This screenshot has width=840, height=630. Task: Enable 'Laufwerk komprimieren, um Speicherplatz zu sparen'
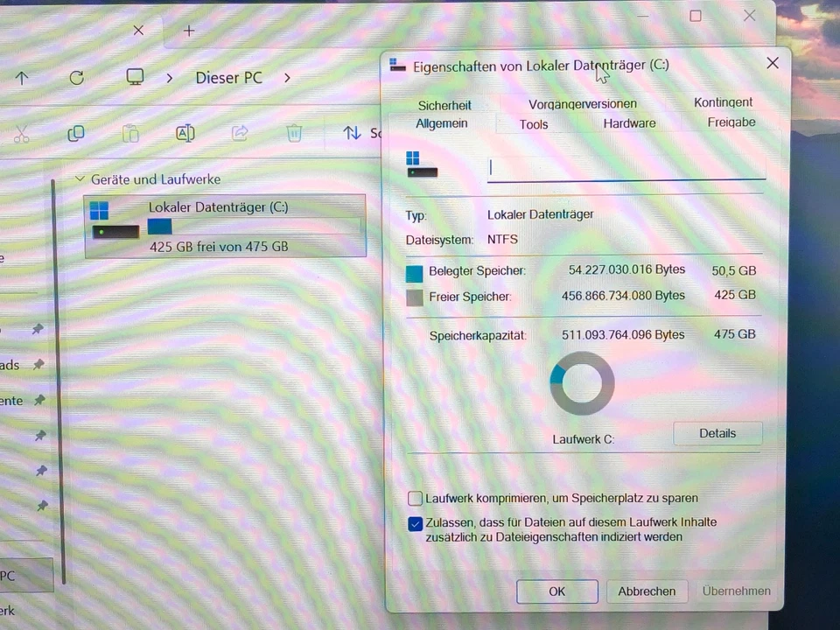point(415,498)
